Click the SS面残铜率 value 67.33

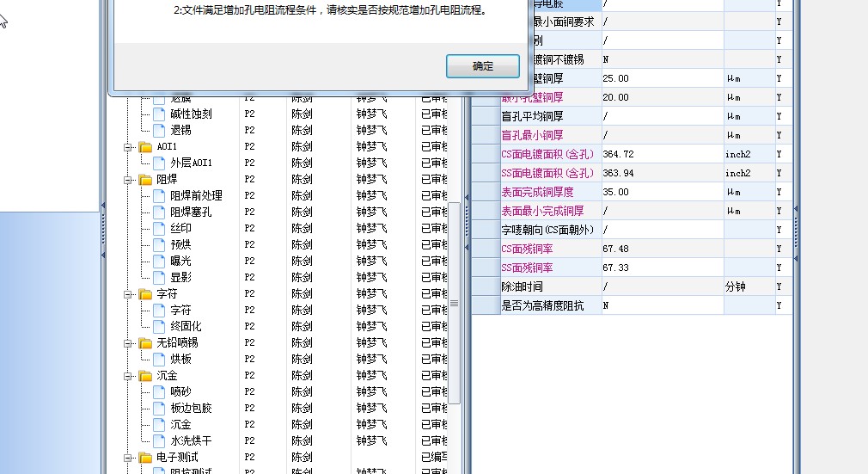[x=663, y=268]
